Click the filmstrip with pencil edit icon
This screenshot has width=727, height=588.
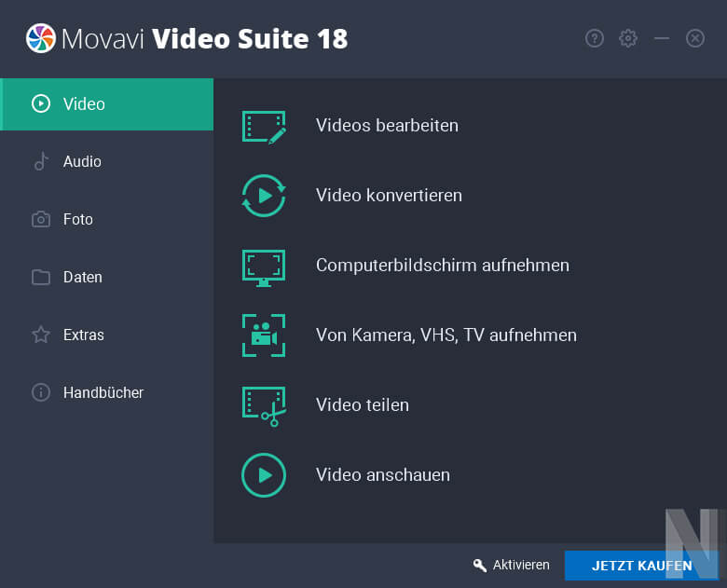264,128
